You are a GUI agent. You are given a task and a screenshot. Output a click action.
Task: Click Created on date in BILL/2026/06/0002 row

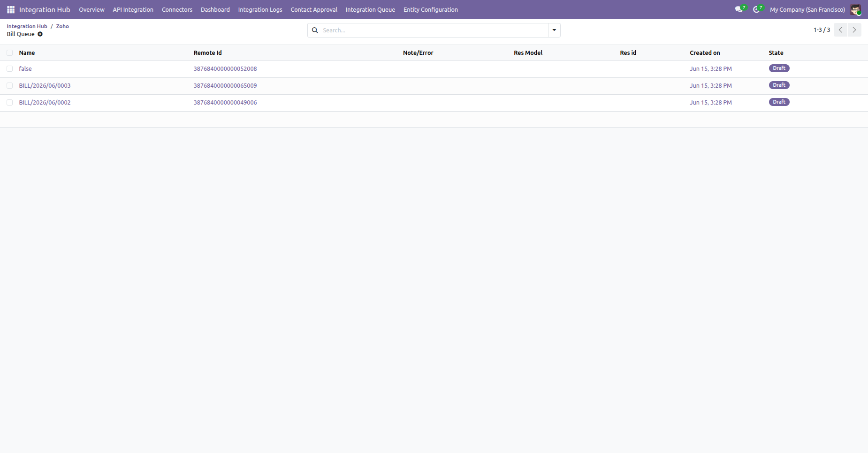point(710,103)
